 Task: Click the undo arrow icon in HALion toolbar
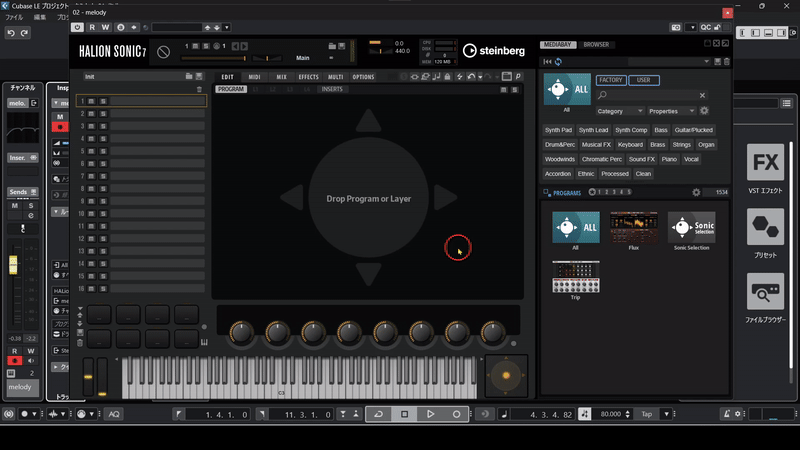click(471, 77)
